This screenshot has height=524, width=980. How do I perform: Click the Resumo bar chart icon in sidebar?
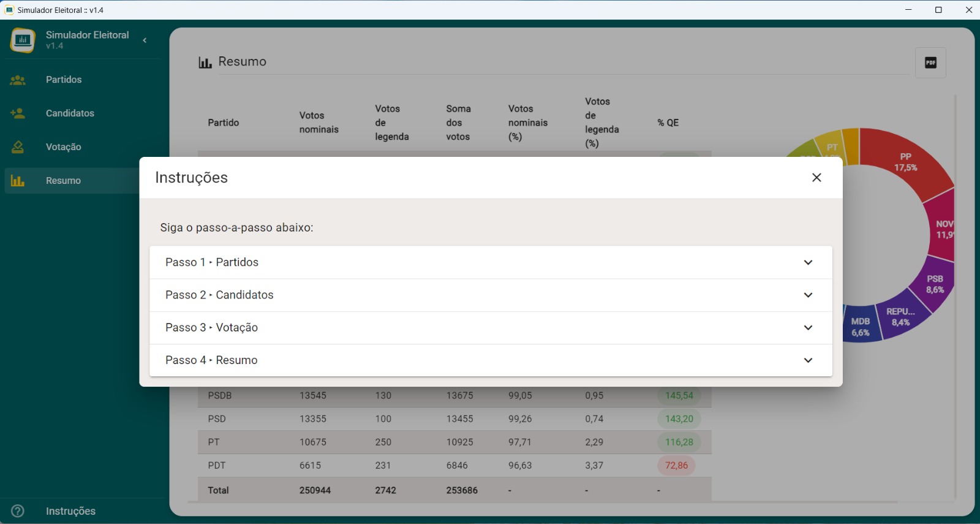click(x=18, y=181)
